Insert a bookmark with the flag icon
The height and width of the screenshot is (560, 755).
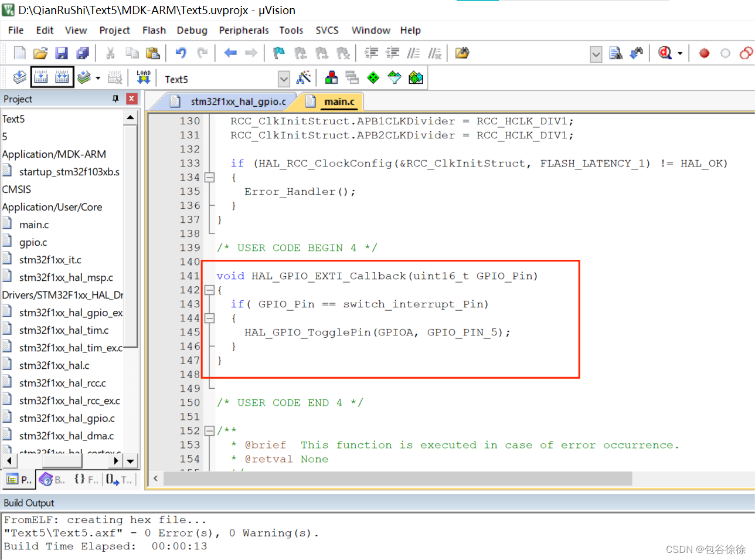pos(279,53)
